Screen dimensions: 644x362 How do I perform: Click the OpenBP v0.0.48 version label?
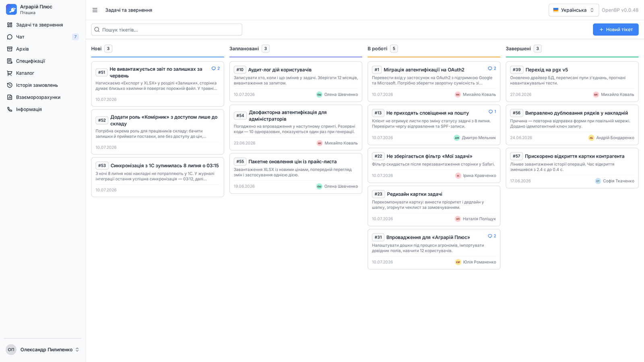(620, 10)
